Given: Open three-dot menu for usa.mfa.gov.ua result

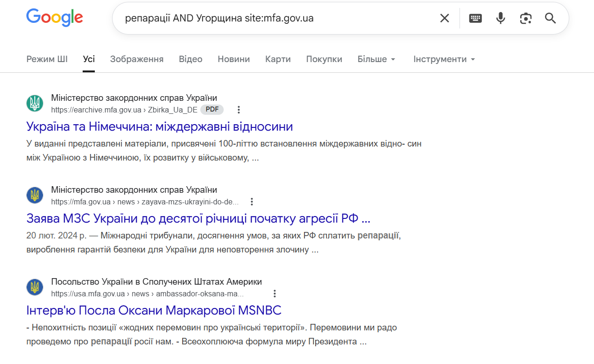Looking at the screenshot, I should click(275, 294).
